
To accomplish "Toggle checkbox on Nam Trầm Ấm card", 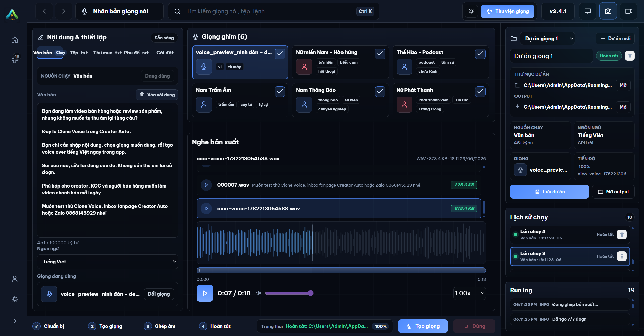I will [x=280, y=91].
